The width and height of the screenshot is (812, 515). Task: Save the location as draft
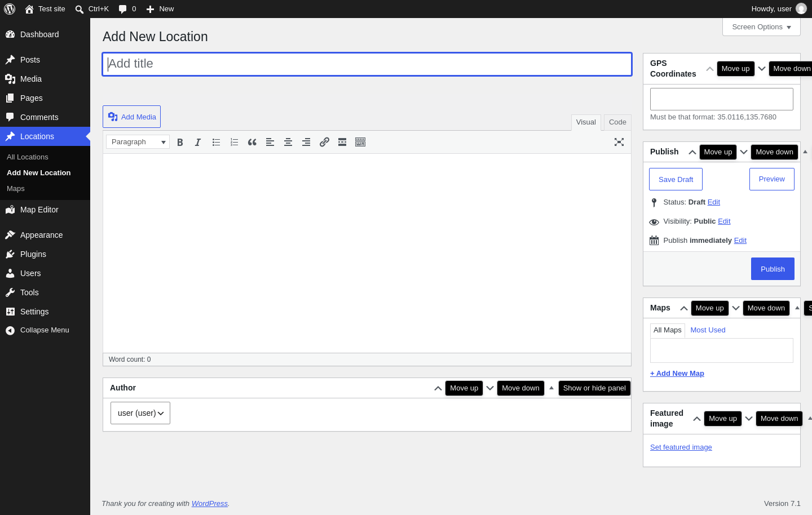(676, 179)
